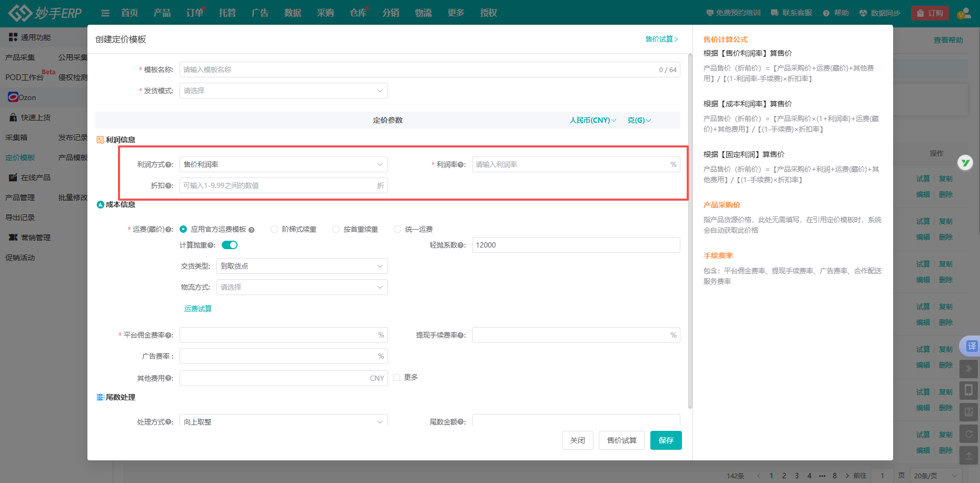Viewport: 980px width, 483px height.
Task: Expand the 人民币(CNY) currency selector
Action: tap(592, 120)
